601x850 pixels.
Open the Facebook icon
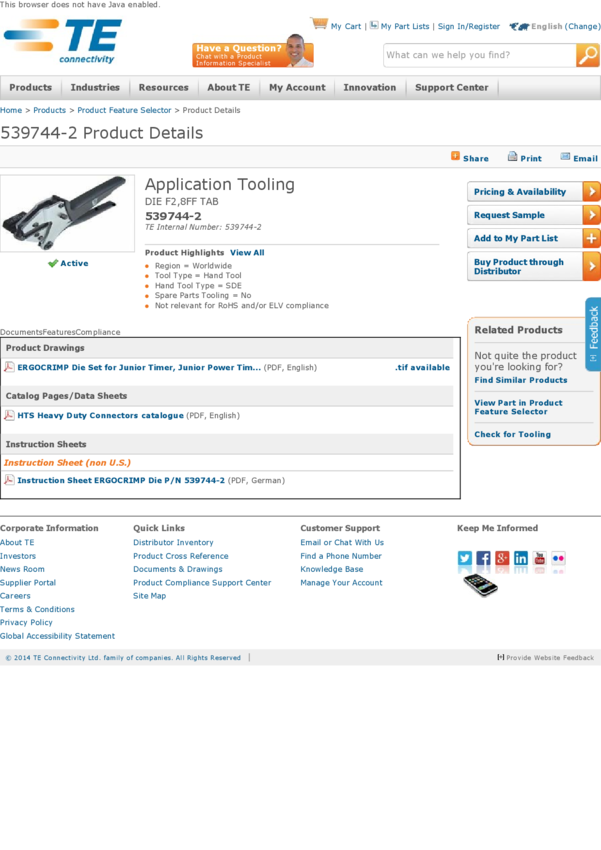[x=483, y=558]
